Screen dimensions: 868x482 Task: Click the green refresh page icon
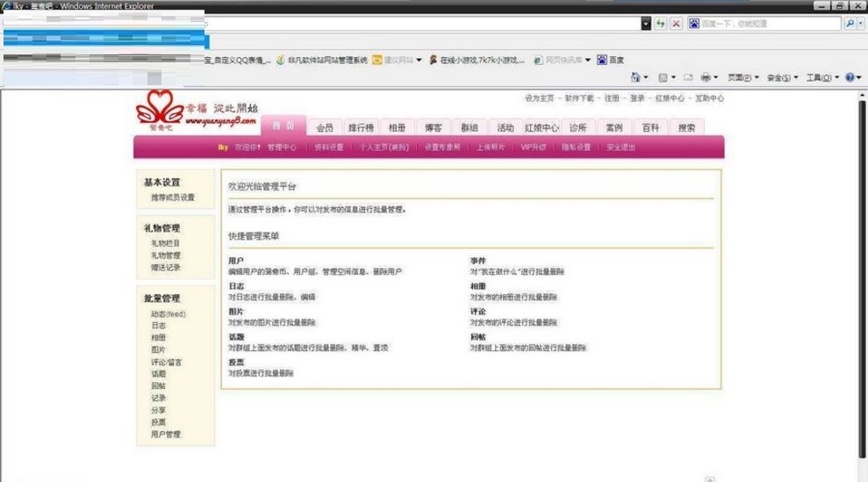click(x=660, y=24)
